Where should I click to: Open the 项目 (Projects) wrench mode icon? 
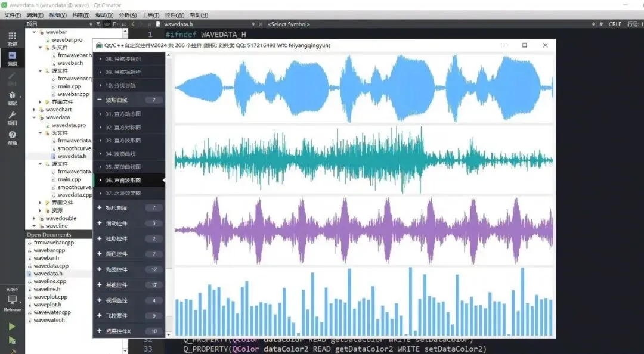pyautogui.click(x=13, y=118)
